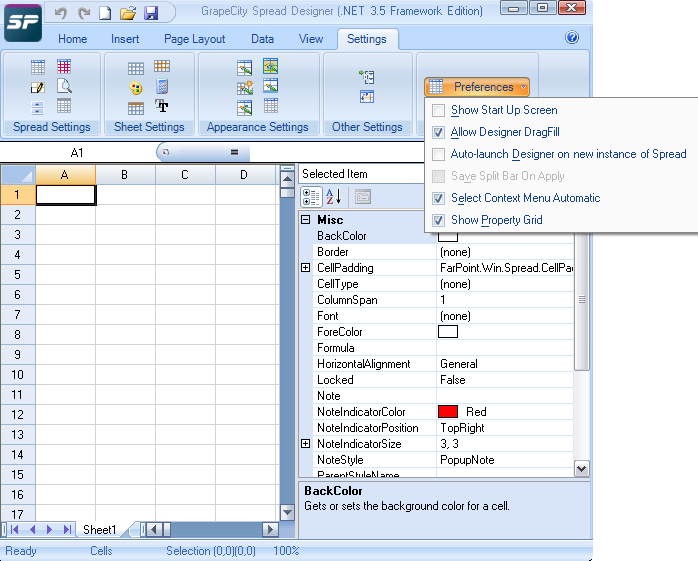Click the sheet vertical scrollbar down arrow
The image size is (698, 561).
click(287, 513)
